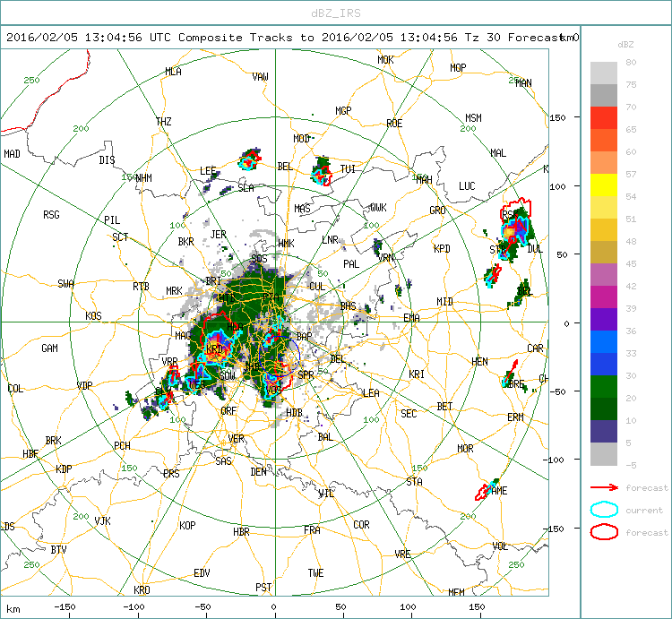Select the MGP station label
The height and width of the screenshot is (619, 672).
pyautogui.click(x=343, y=111)
